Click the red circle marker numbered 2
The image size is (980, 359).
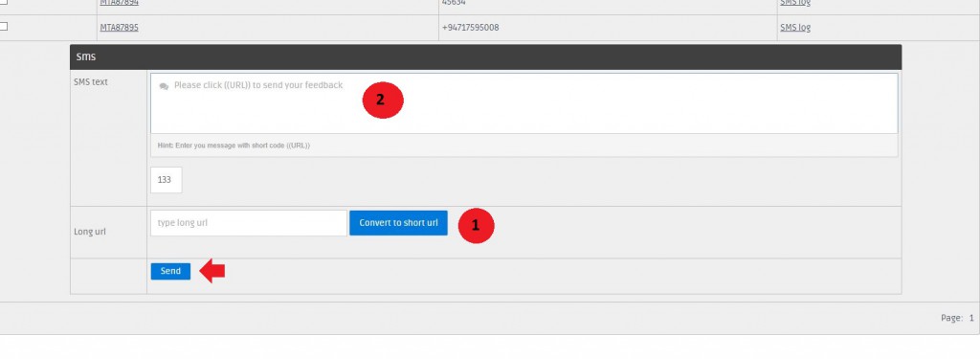383,101
